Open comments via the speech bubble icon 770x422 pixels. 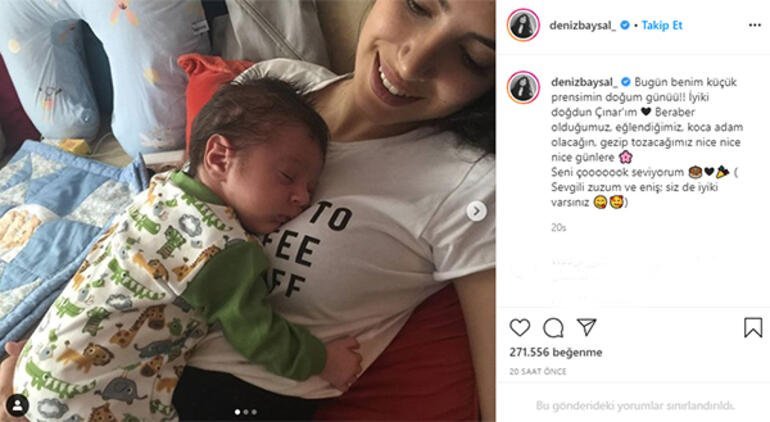[553, 328]
